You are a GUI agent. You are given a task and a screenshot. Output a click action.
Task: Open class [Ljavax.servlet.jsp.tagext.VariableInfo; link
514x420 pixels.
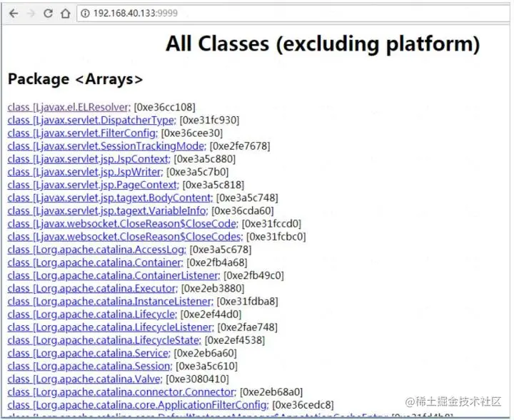108,211
